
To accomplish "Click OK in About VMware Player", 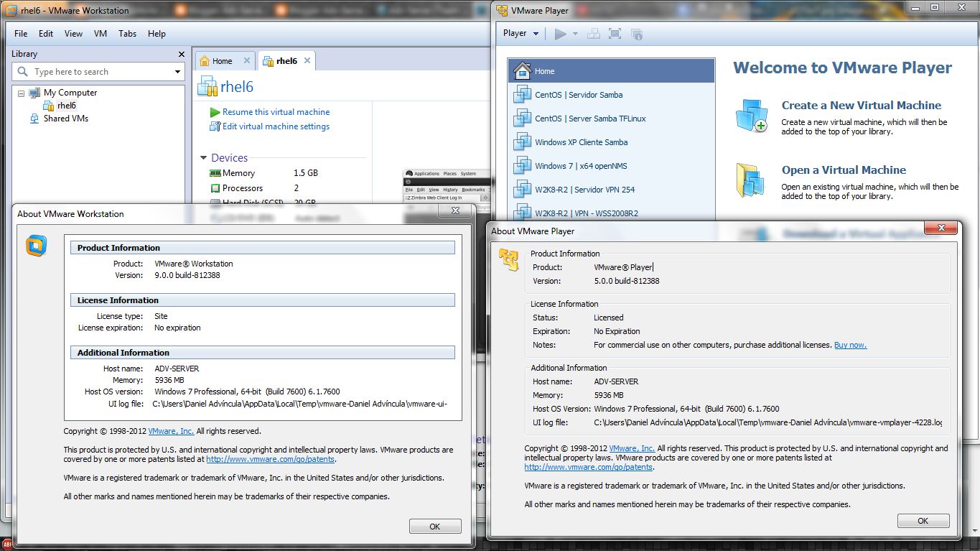I will tap(923, 521).
